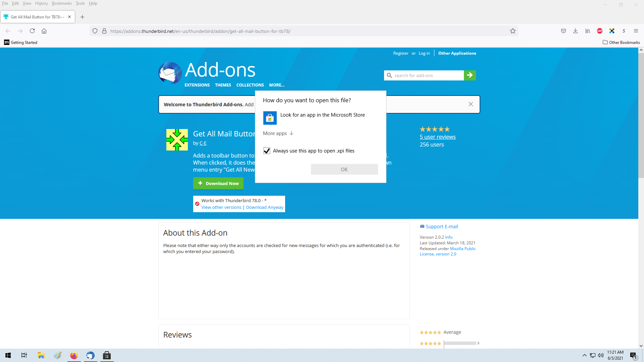
Task: Go to the browser Home page
Action: 44,31
